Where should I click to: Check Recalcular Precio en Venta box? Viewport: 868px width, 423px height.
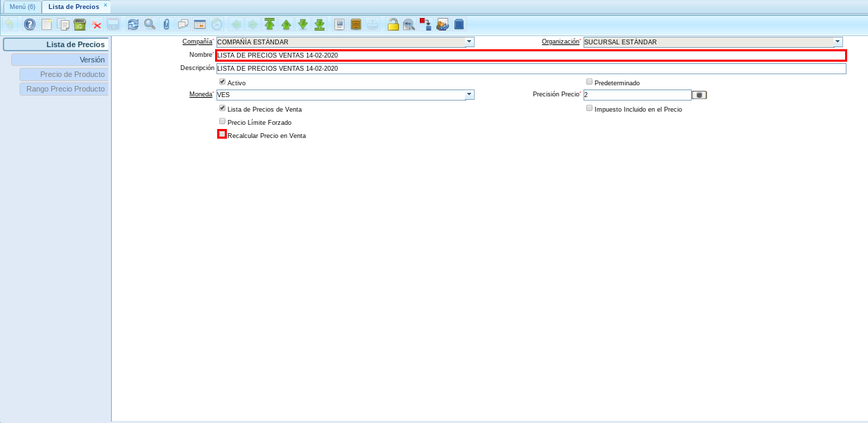pyautogui.click(x=222, y=135)
